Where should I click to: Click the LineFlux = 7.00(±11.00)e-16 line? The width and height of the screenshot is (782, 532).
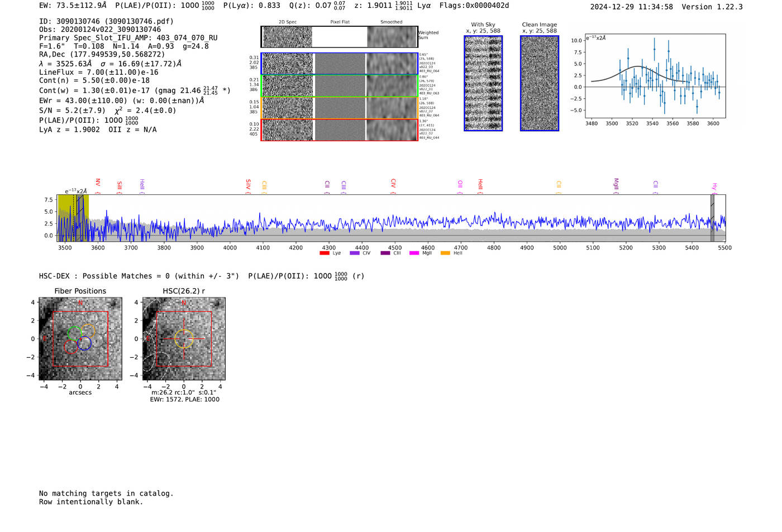pyautogui.click(x=99, y=73)
